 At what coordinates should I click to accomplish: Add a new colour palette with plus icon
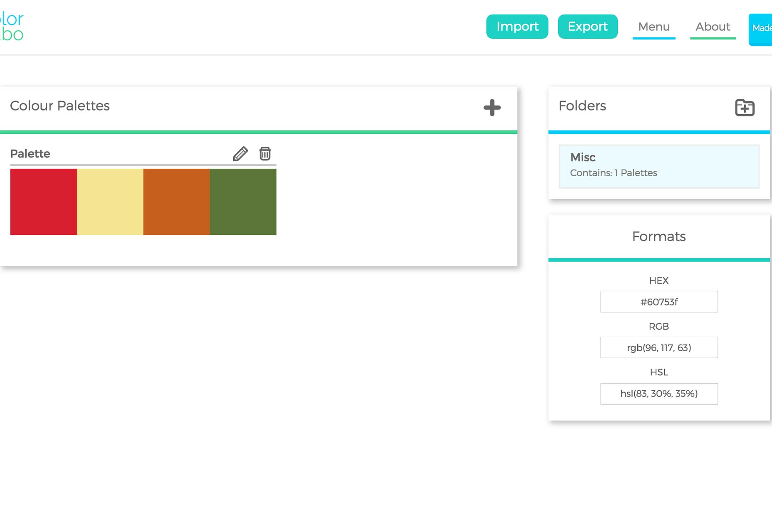[492, 108]
